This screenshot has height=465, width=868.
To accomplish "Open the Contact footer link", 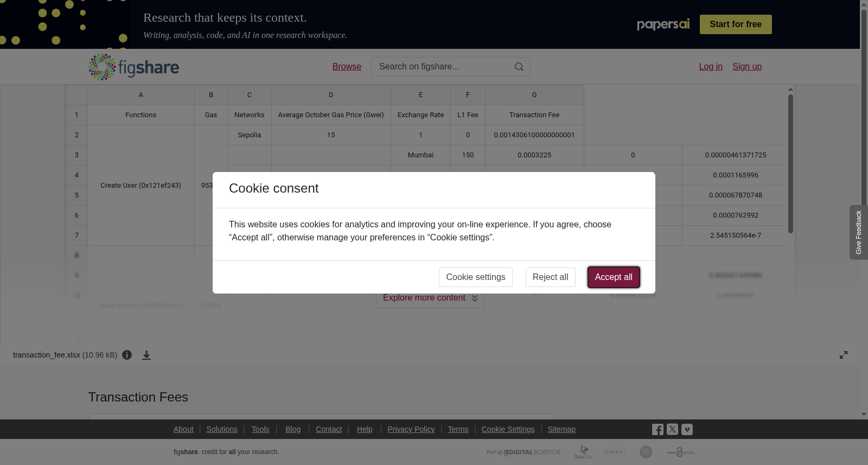I will [329, 429].
